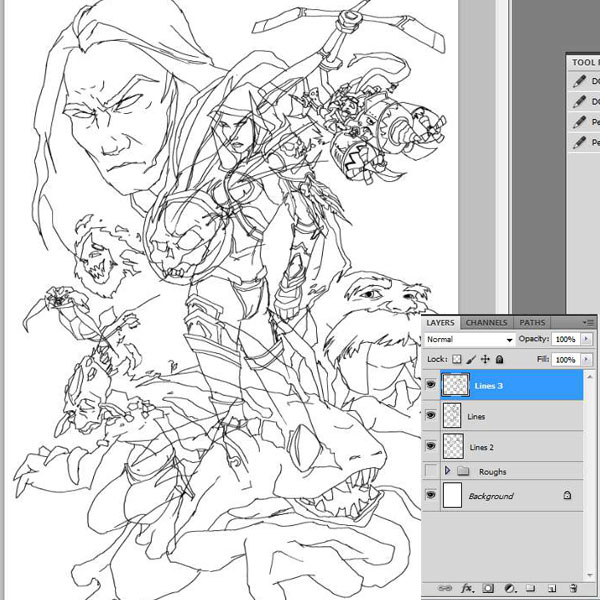The height and width of the screenshot is (600, 600).
Task: Link layers using the chain icon
Action: click(x=444, y=588)
